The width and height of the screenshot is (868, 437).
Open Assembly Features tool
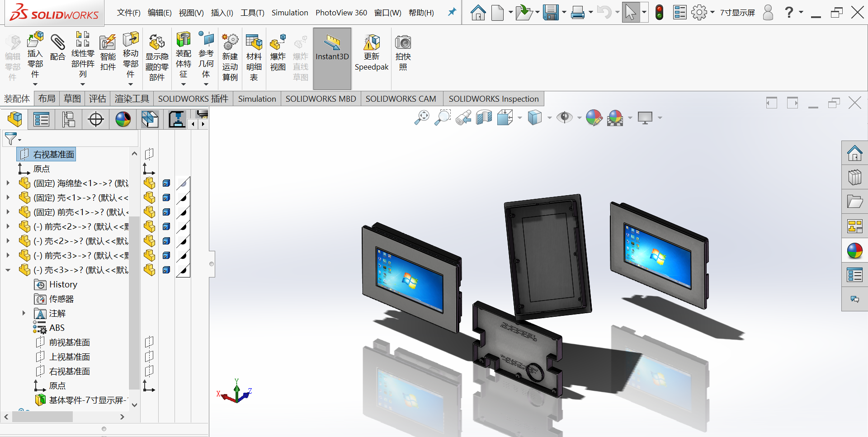pyautogui.click(x=183, y=39)
